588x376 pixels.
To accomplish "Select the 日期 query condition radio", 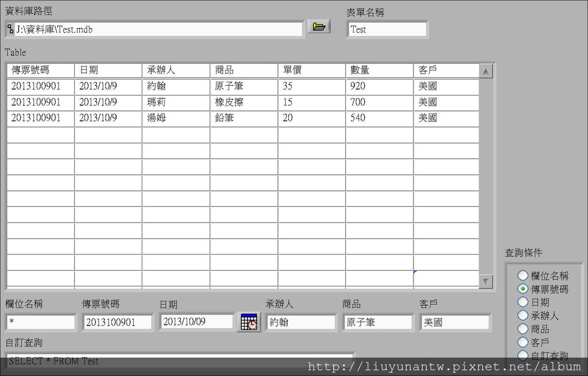I will [523, 302].
